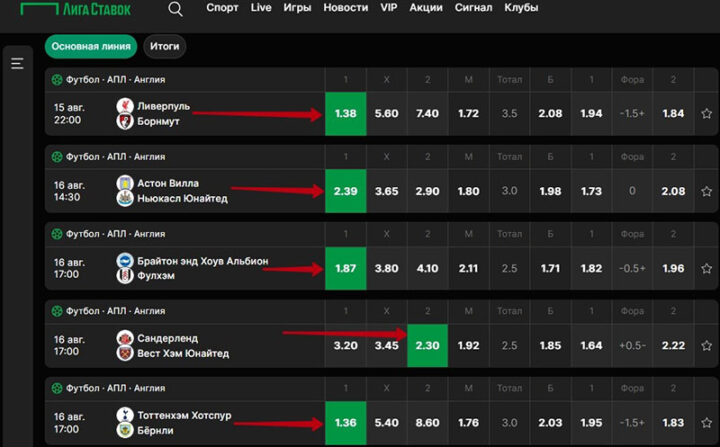This screenshot has height=447, width=720.
Task: Select Brighton win odds 1.87
Action: click(x=345, y=268)
